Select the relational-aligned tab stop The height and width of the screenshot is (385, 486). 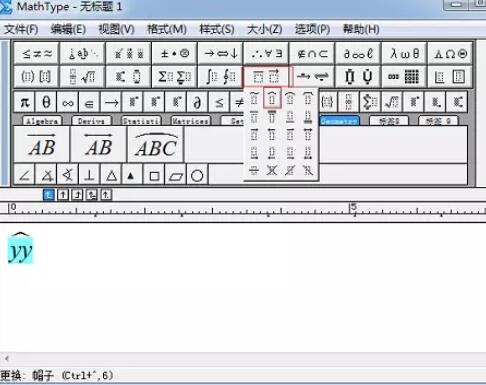[92, 195]
